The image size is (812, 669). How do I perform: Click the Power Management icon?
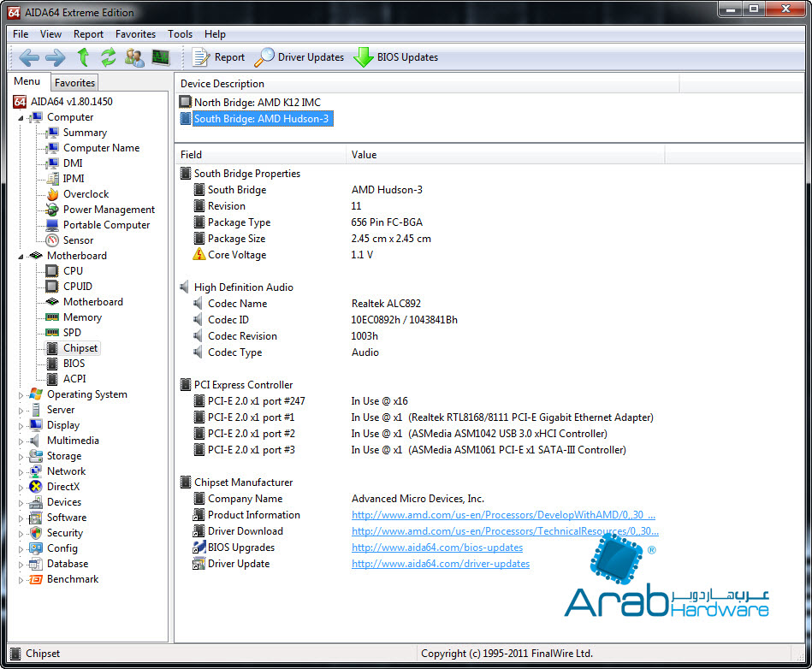tap(52, 210)
